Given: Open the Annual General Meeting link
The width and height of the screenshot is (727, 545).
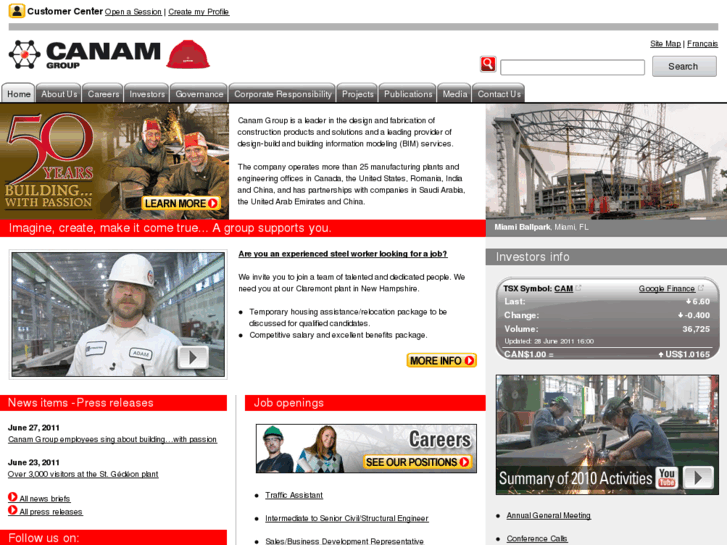Looking at the screenshot, I should tap(548, 515).
